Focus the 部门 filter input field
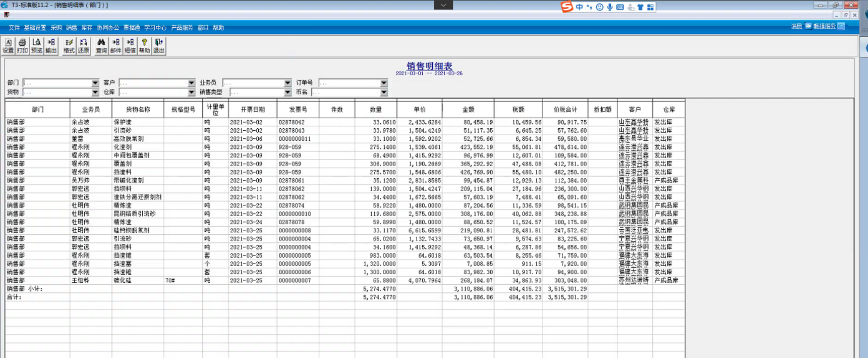868x358 pixels. [57, 83]
